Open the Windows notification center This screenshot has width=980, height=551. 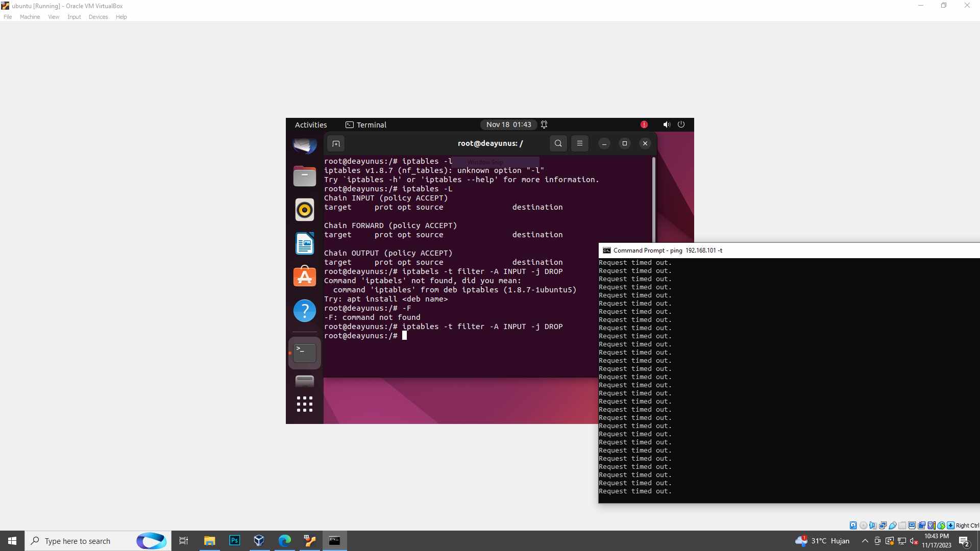964,541
